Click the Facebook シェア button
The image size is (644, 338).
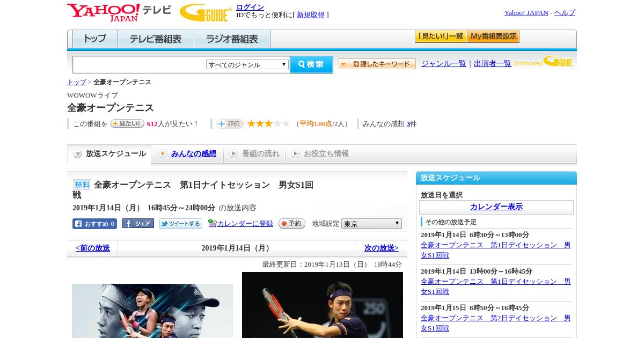pyautogui.click(x=138, y=223)
